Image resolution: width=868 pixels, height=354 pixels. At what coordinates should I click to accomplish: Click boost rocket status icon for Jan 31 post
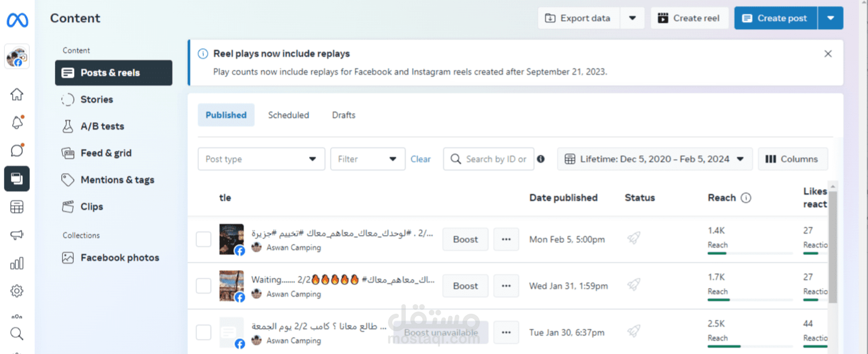click(x=634, y=285)
